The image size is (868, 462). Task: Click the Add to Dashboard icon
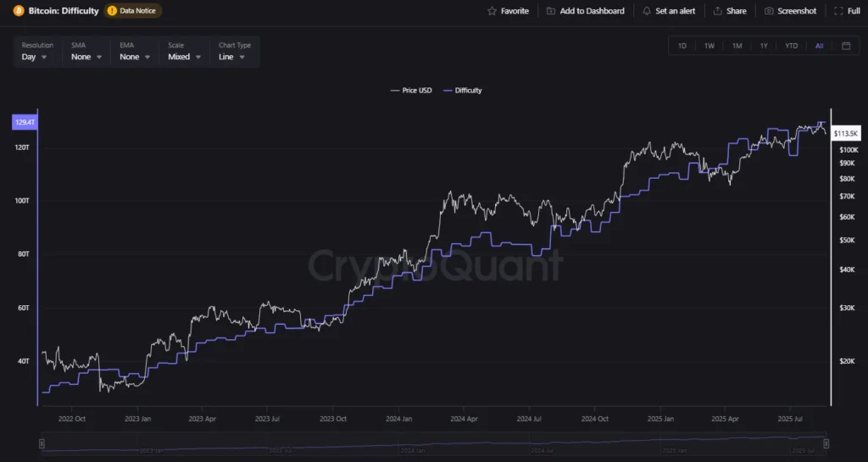(551, 11)
